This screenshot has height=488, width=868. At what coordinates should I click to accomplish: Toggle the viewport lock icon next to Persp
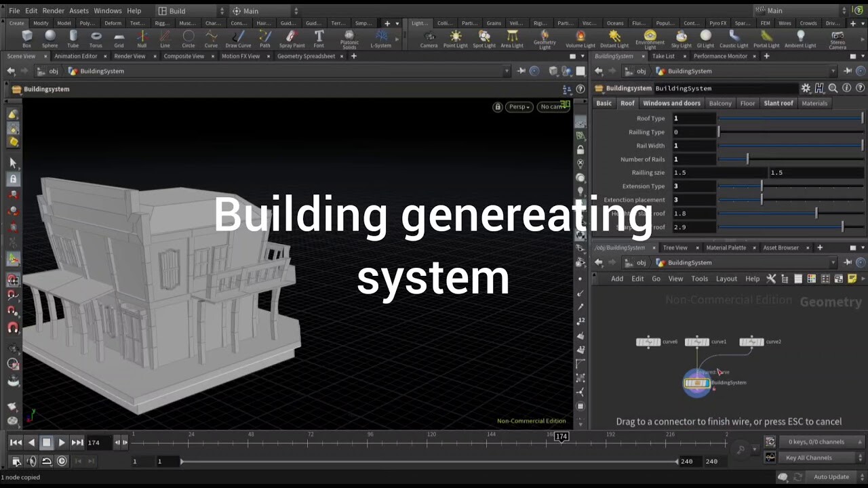tap(498, 106)
